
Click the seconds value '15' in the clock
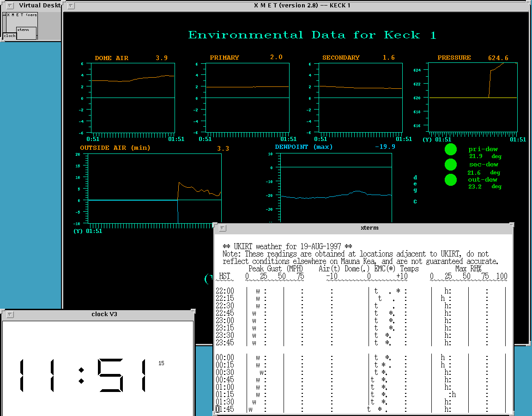[161, 363]
